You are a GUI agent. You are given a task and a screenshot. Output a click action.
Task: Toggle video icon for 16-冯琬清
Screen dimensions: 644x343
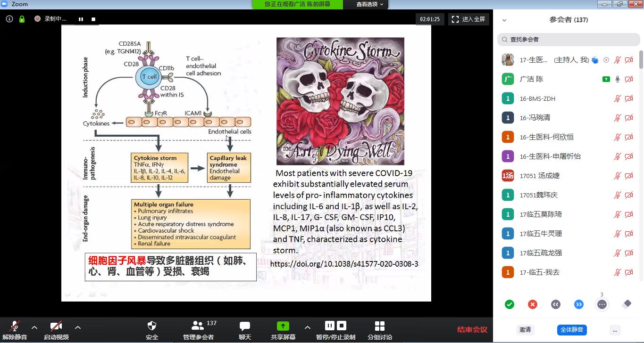coord(629,118)
